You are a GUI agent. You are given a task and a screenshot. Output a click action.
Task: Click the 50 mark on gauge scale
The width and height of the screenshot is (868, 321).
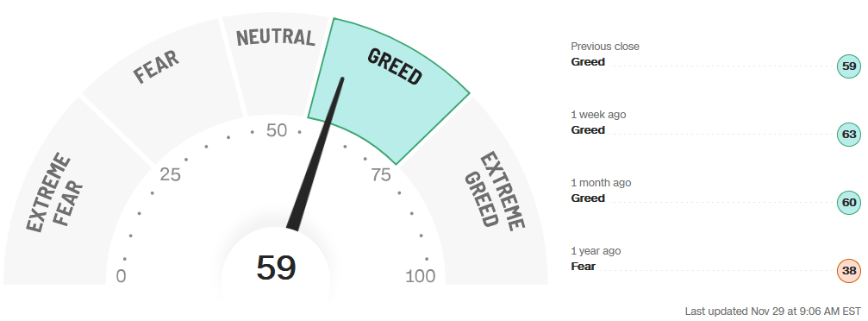277,131
